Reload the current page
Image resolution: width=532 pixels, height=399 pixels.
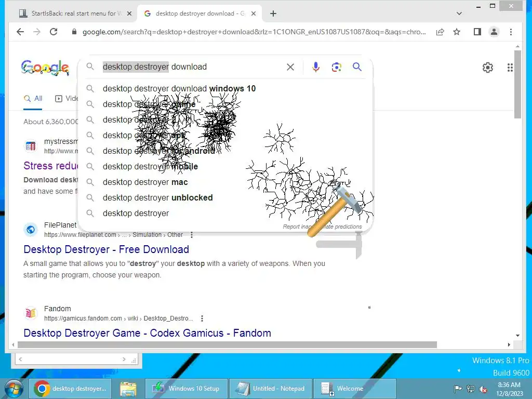tap(54, 32)
